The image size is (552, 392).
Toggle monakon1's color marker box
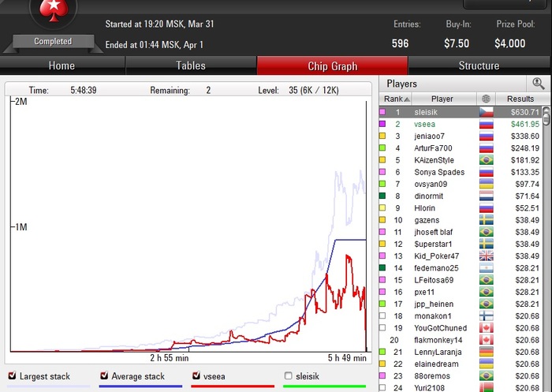tap(382, 315)
